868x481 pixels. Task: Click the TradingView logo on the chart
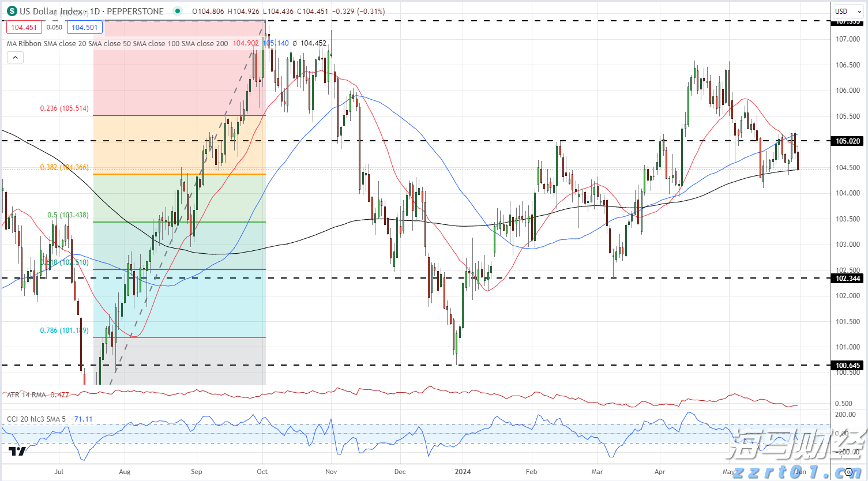(x=17, y=451)
